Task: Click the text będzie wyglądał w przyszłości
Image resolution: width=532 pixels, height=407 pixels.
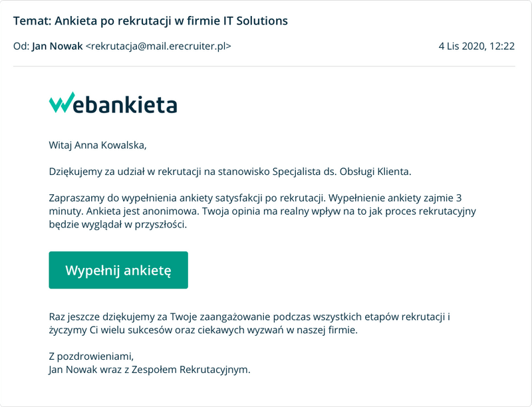Action: pos(118,224)
